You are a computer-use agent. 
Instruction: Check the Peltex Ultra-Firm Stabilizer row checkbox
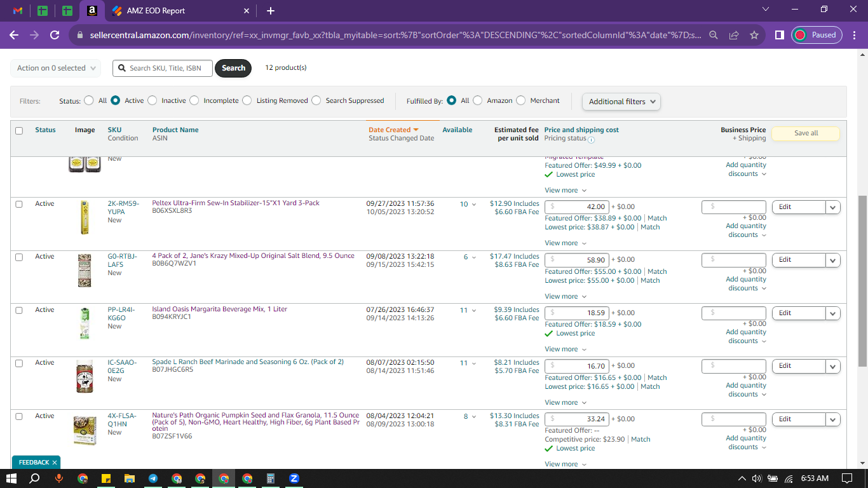[19, 205]
